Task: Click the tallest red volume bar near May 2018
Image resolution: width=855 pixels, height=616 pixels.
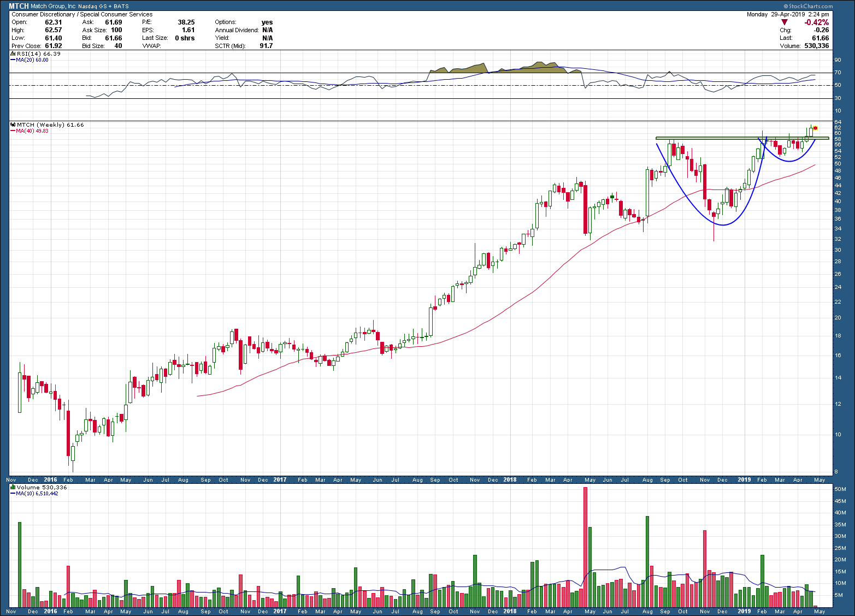Action: click(585, 547)
